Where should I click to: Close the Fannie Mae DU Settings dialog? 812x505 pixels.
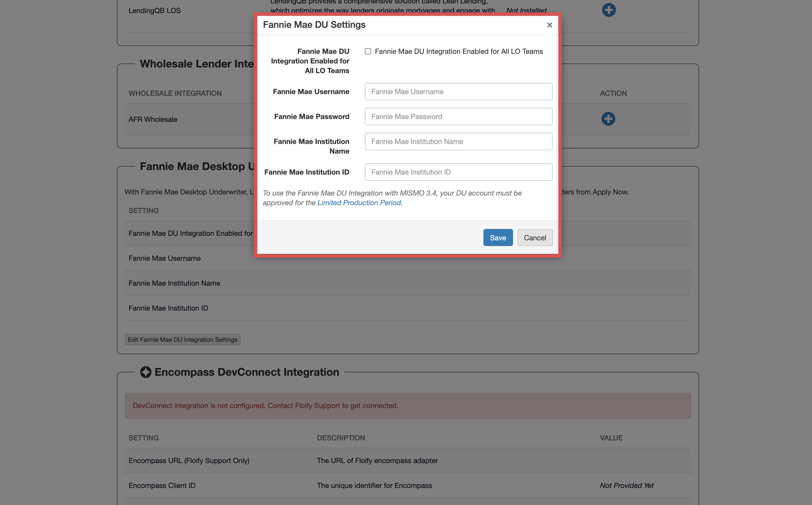point(549,25)
